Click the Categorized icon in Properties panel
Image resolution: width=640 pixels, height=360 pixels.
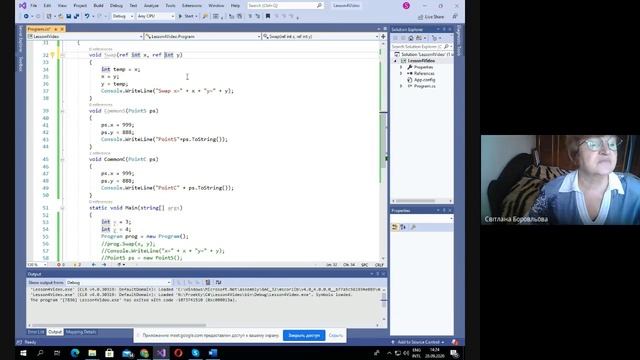point(395,227)
